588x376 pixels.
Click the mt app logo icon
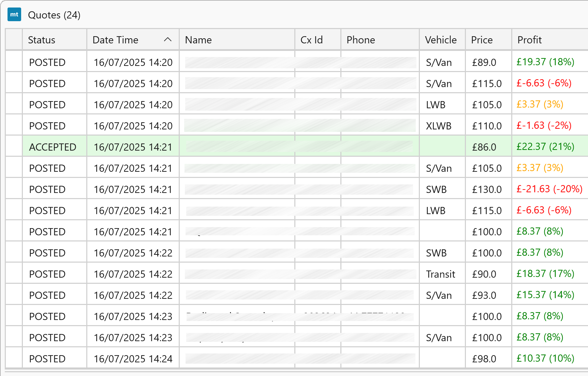tap(14, 15)
